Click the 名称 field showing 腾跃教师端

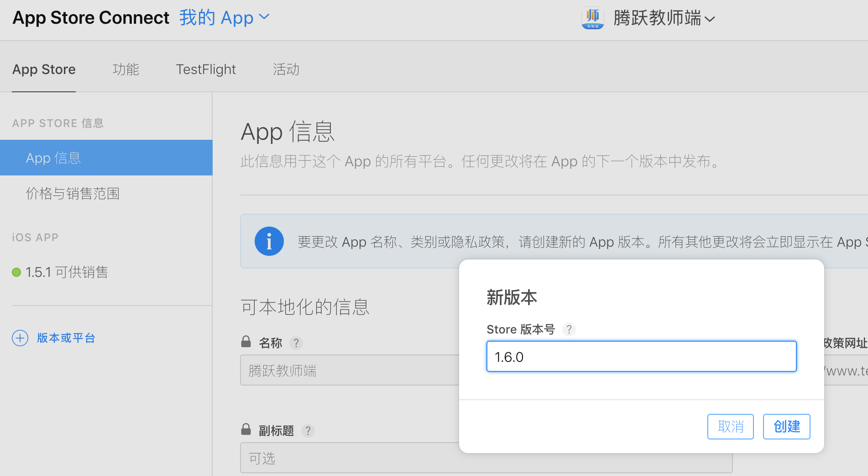click(350, 370)
